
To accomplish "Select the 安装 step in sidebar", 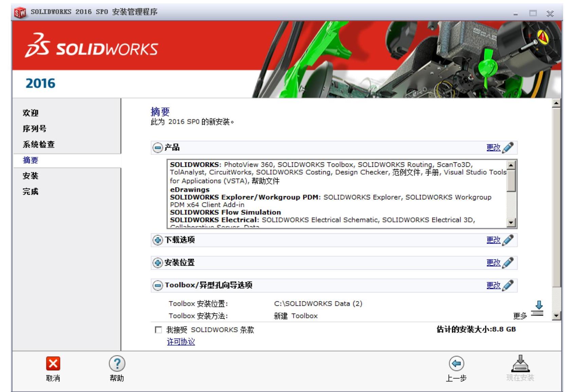I will click(x=31, y=176).
